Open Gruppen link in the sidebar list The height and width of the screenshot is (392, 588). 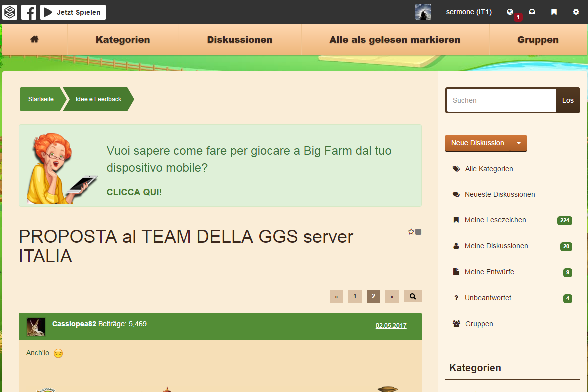point(479,324)
